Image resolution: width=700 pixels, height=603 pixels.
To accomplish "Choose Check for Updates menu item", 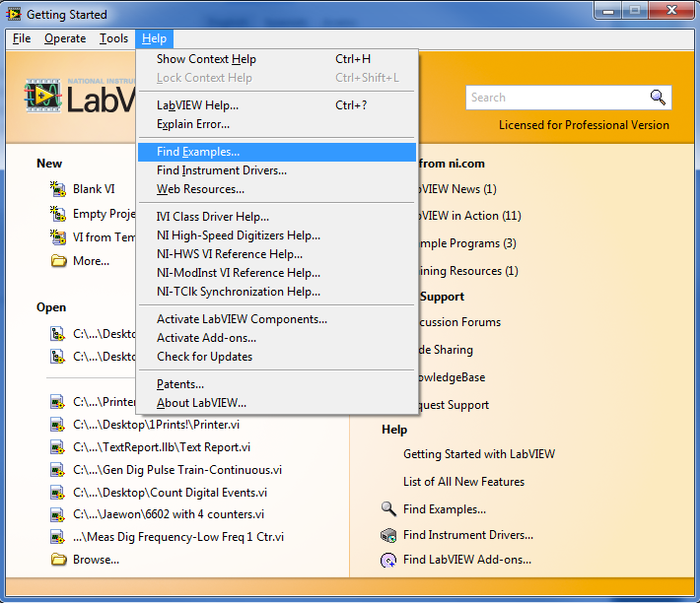I will tap(204, 357).
